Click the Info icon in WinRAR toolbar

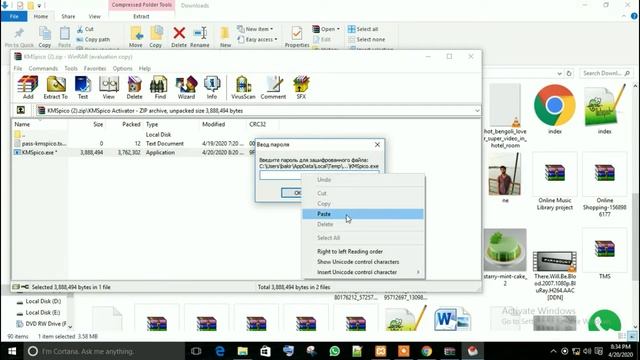(212, 87)
